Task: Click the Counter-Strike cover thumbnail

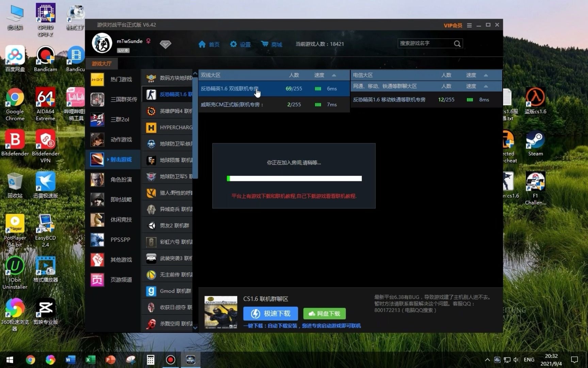Action: click(x=220, y=312)
